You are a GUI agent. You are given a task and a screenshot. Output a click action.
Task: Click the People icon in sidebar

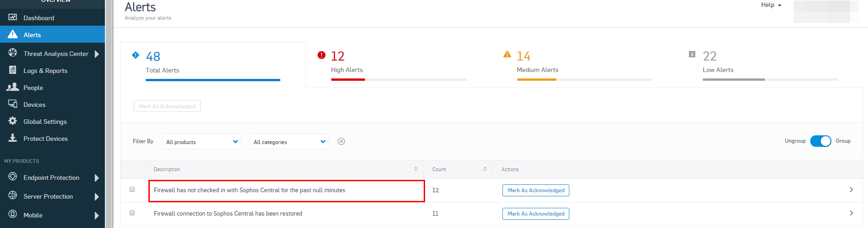click(x=13, y=87)
